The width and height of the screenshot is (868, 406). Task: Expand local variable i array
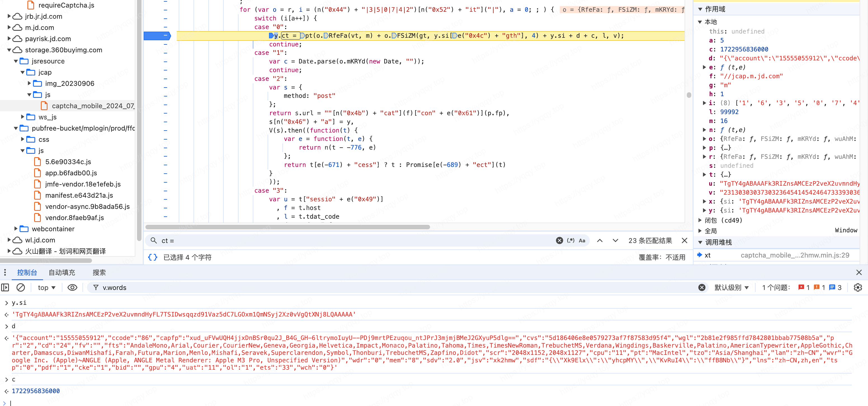point(704,103)
